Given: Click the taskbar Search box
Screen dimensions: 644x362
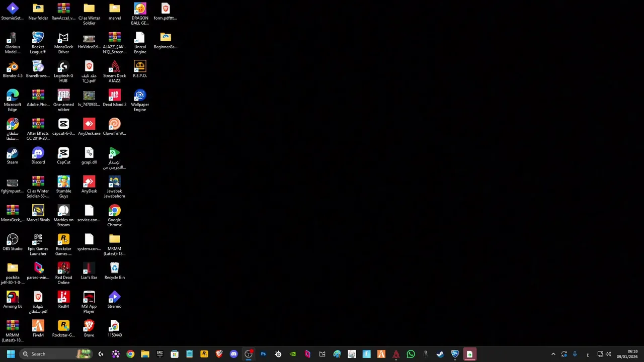Looking at the screenshot, I should (x=55, y=354).
